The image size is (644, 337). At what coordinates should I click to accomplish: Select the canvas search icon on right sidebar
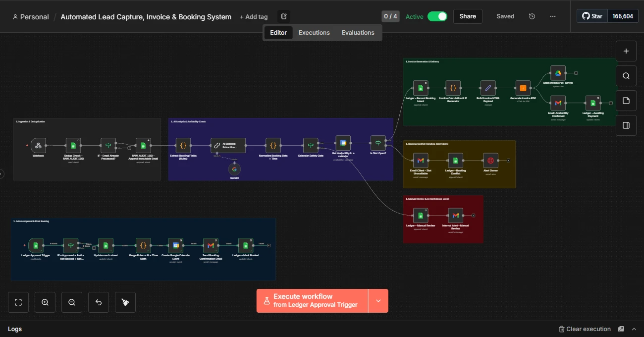(x=626, y=75)
